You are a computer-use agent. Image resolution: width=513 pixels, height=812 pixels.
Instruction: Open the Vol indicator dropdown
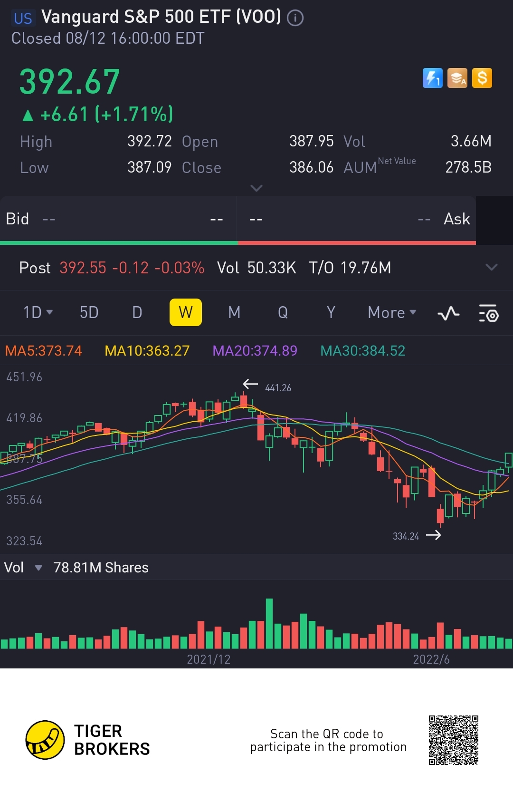(x=23, y=567)
